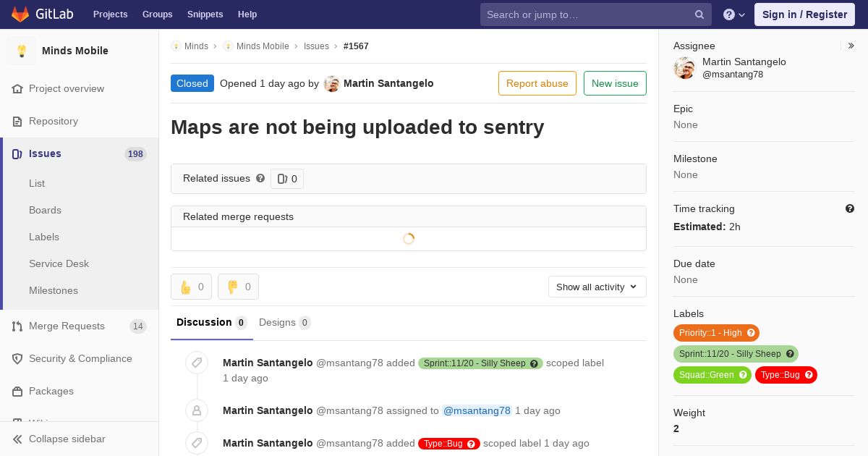Open the Show all activity dropdown
868x456 pixels.
597,287
